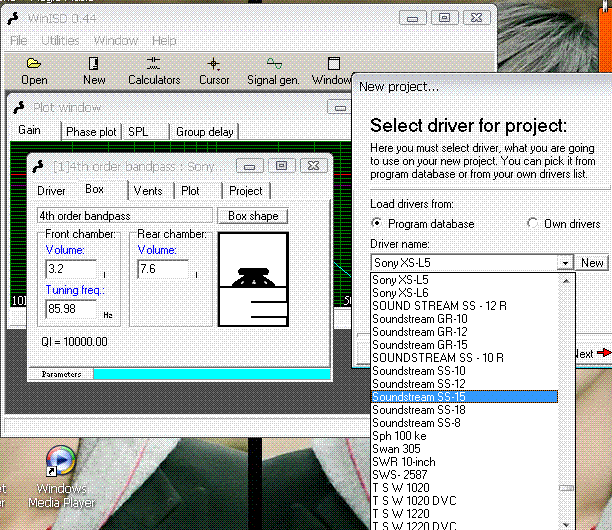Open the File menu
The height and width of the screenshot is (530, 612).
click(19, 41)
